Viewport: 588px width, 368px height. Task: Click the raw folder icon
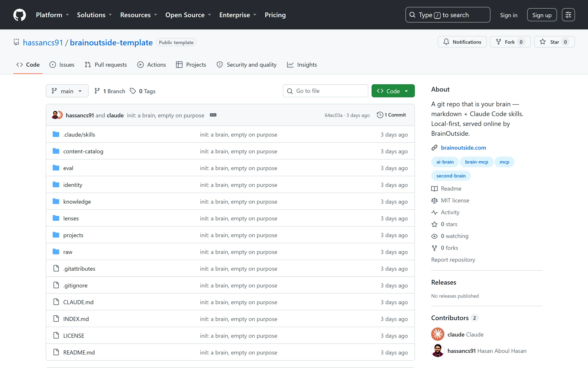pyautogui.click(x=56, y=252)
